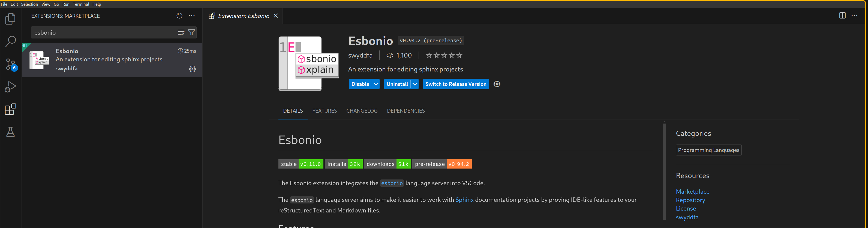Open the Help menu

(x=97, y=4)
